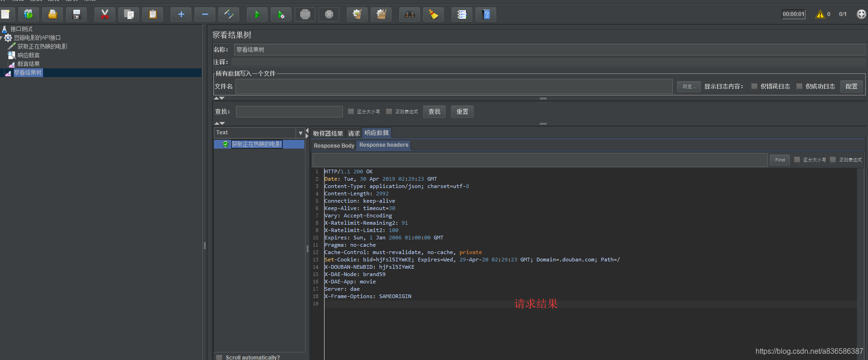
Task: Toggle 正则表达式 checkbox beside 查找 field
Action: tap(389, 111)
